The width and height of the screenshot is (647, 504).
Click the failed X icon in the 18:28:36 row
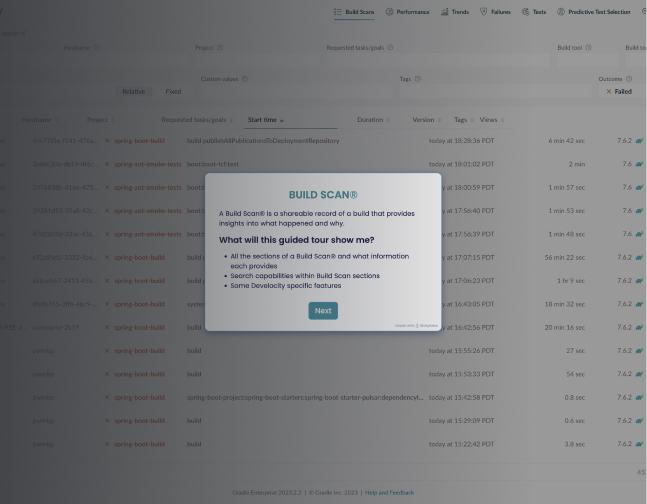click(107, 141)
